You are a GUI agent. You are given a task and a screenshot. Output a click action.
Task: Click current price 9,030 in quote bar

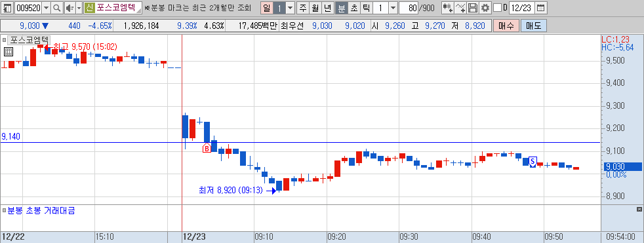pyautogui.click(x=30, y=26)
